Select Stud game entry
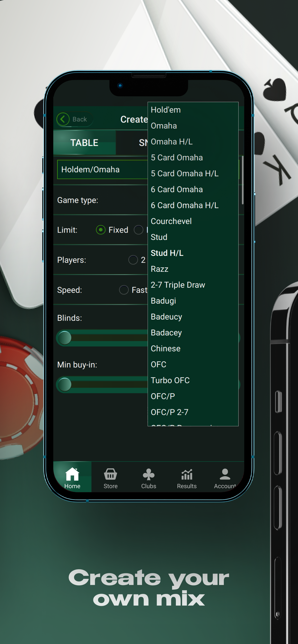The image size is (298, 644). [x=193, y=237]
